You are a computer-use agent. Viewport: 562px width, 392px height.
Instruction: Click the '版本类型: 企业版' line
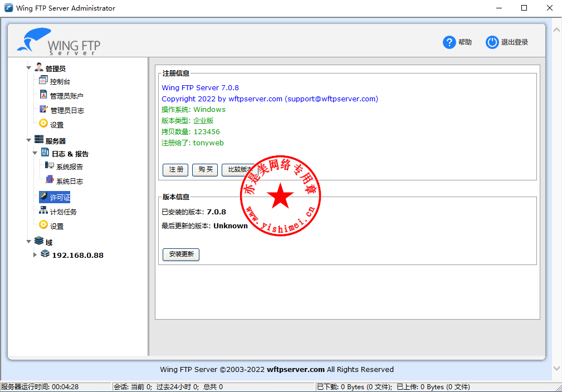(x=188, y=121)
